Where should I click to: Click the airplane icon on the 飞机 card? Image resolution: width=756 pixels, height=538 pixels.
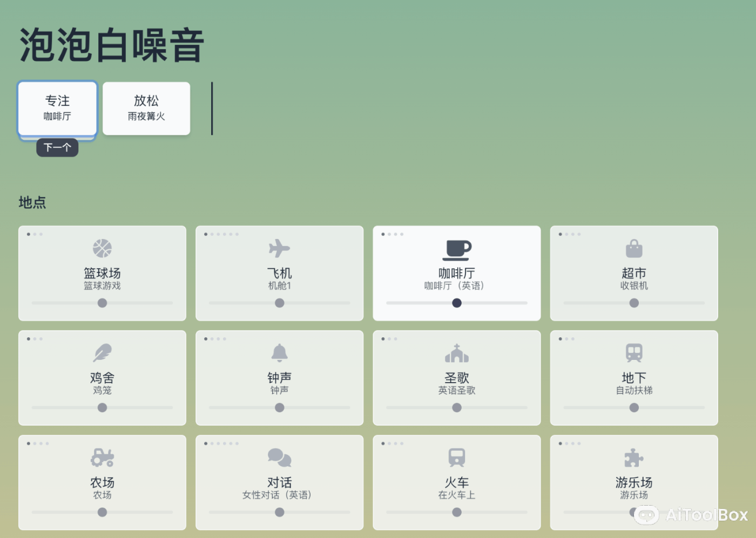279,249
